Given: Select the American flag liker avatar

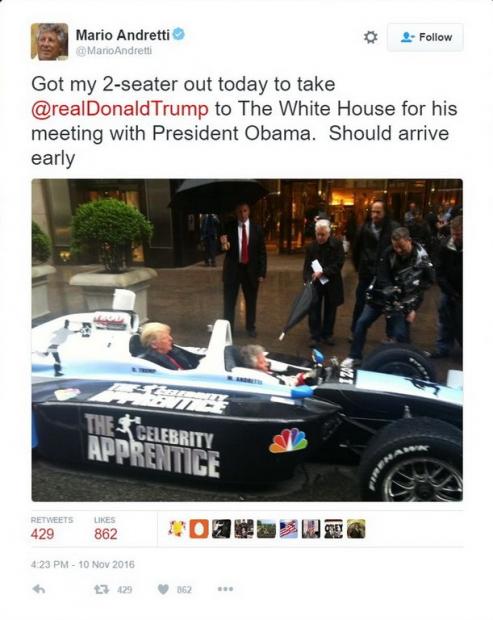Looking at the screenshot, I should point(289,529).
